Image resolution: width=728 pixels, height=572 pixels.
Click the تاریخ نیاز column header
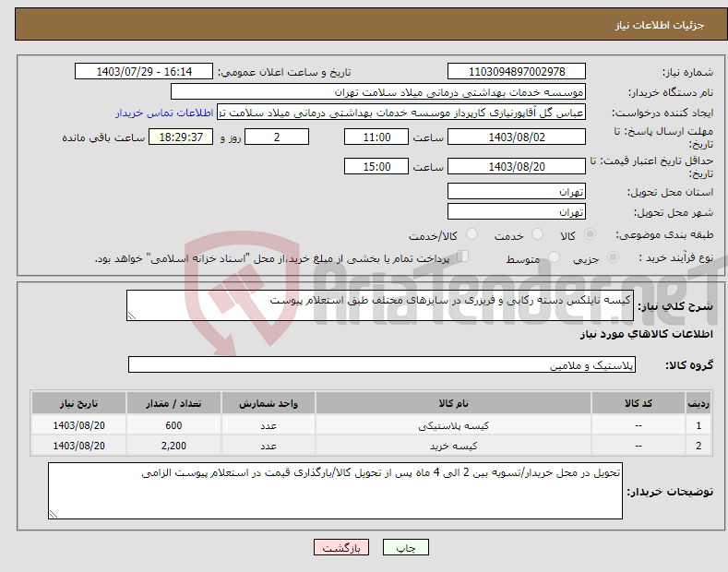(x=79, y=403)
